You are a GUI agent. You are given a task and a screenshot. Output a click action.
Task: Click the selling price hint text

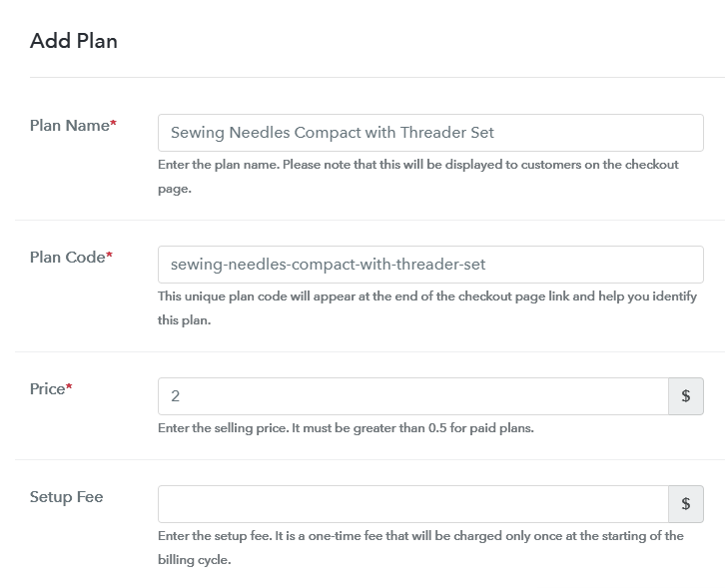[x=346, y=428]
